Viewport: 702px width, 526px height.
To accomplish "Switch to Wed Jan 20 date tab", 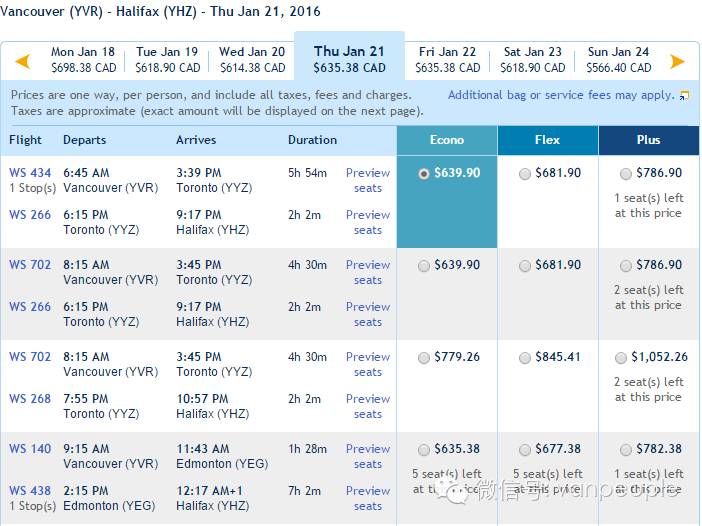I will (252, 60).
